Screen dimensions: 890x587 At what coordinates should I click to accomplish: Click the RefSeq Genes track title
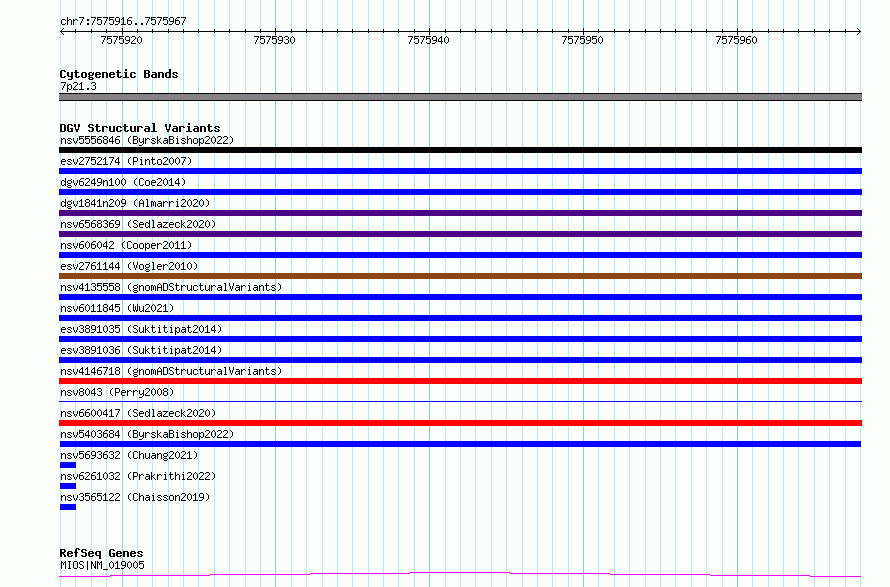point(101,554)
